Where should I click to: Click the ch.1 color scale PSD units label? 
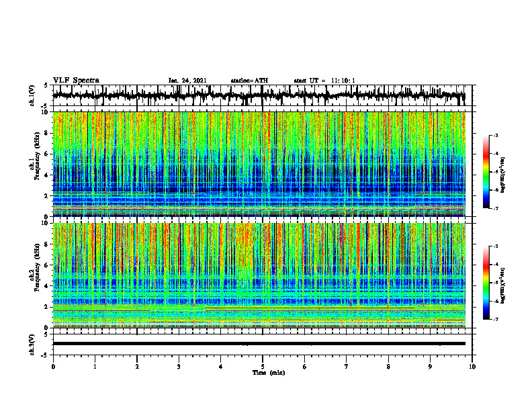(x=502, y=175)
